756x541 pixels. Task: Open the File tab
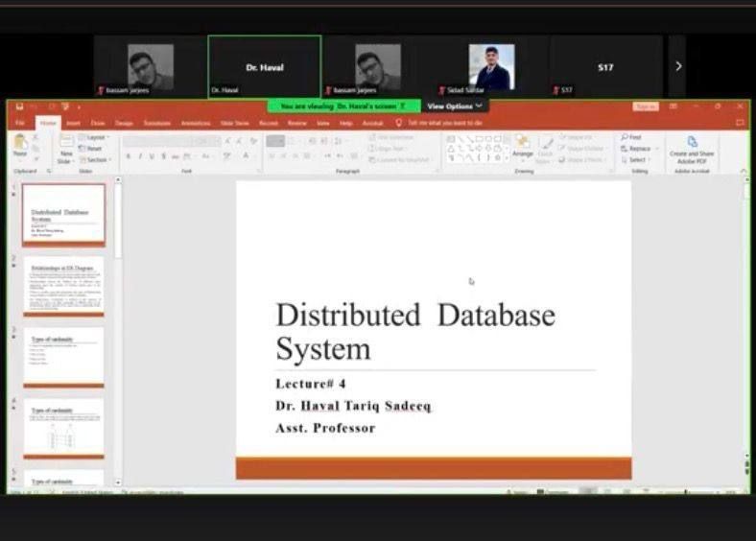20,123
